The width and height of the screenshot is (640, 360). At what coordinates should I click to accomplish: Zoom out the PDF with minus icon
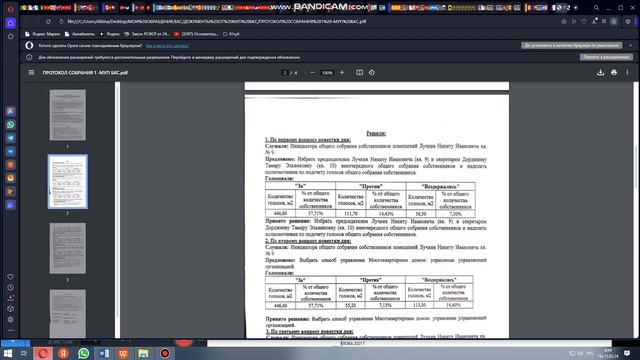pos(313,73)
